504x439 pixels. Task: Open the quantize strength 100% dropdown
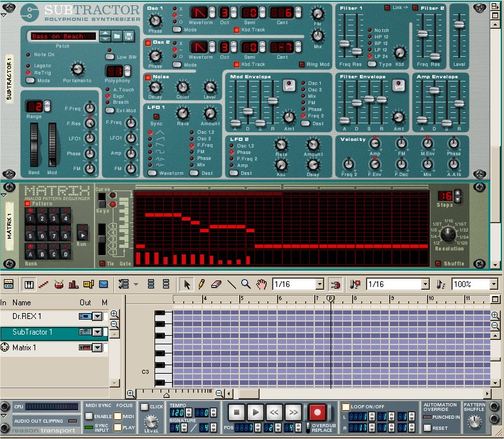(x=494, y=284)
